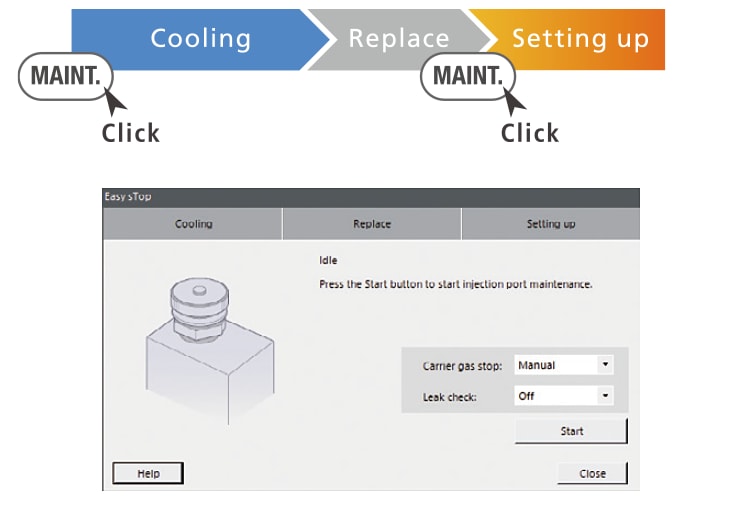Select the gray Replace banner arrow
Screen dimensions: 736x516
click(400, 40)
